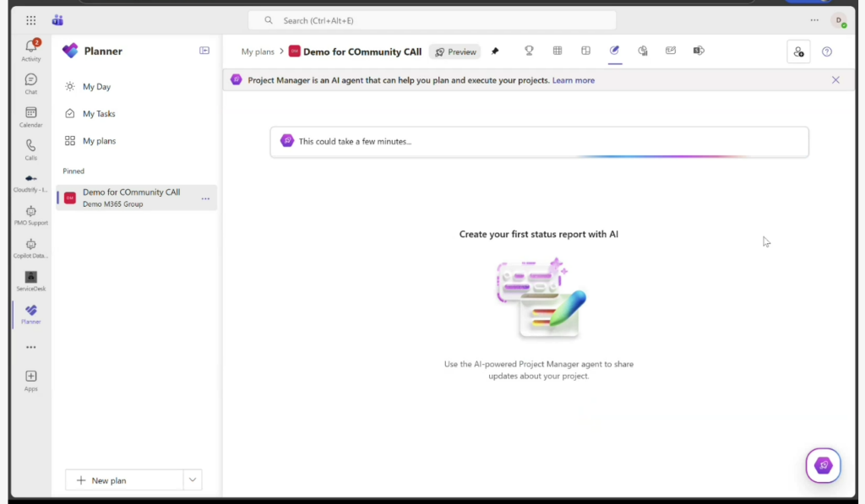Expand the New plan dropdown arrow

click(193, 480)
